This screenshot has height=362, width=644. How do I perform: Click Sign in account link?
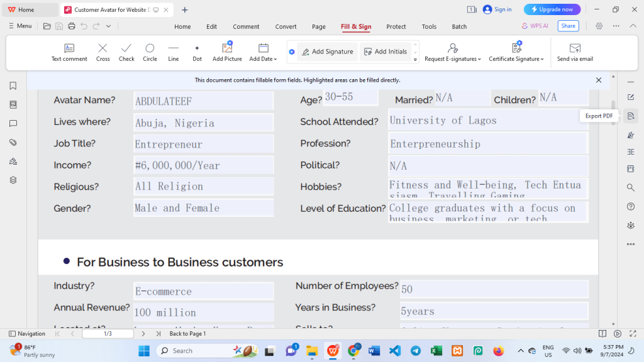point(497,9)
